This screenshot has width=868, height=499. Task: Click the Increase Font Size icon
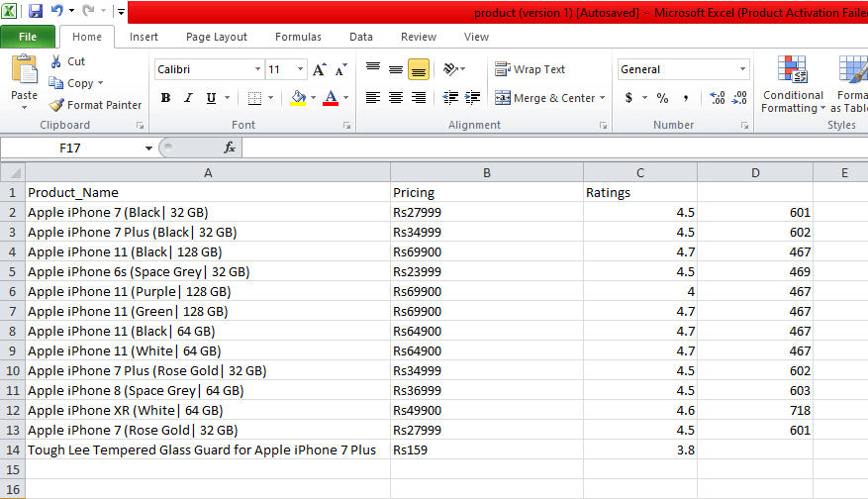[x=319, y=69]
